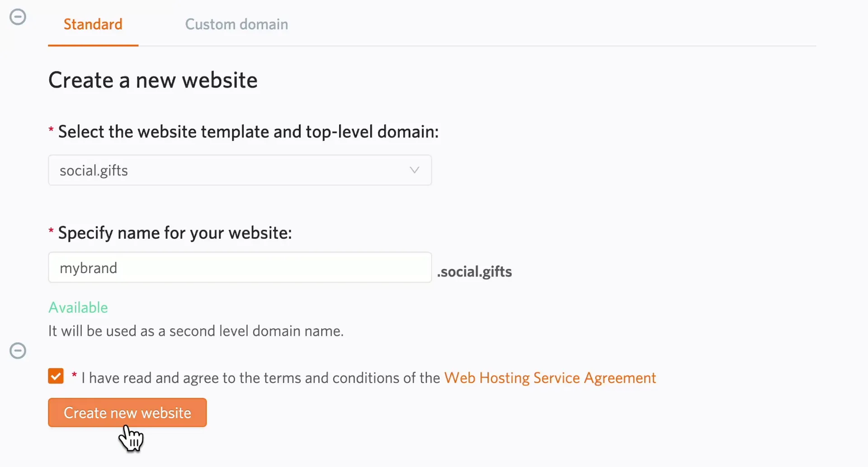Viewport: 868px width, 467px height.
Task: Click the green "Available" status text
Action: click(x=78, y=308)
